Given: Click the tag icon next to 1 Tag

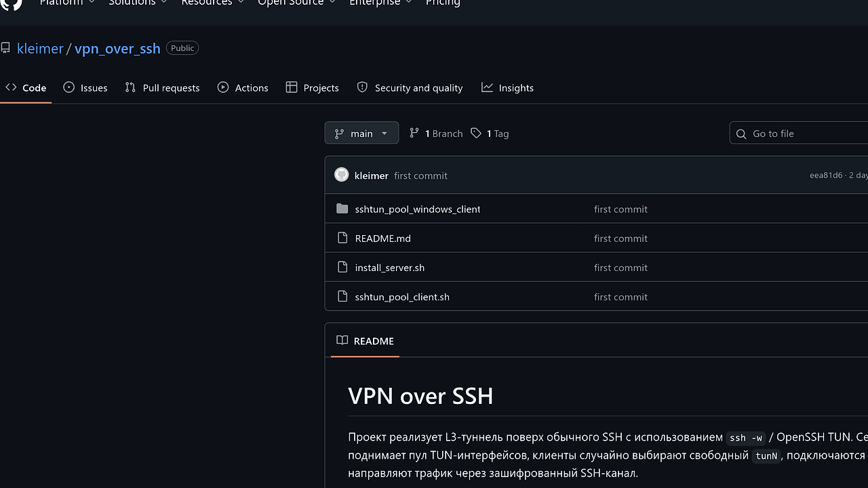Looking at the screenshot, I should 476,134.
